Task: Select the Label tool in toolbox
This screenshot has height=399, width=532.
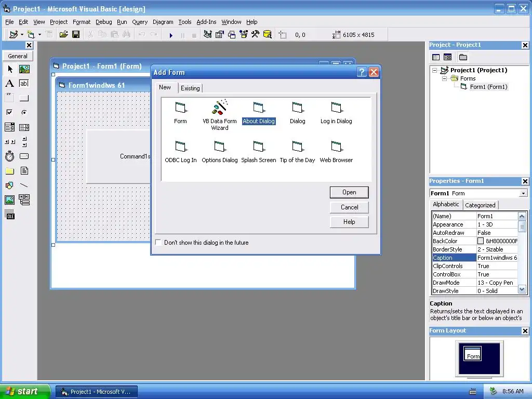Action: (x=10, y=84)
